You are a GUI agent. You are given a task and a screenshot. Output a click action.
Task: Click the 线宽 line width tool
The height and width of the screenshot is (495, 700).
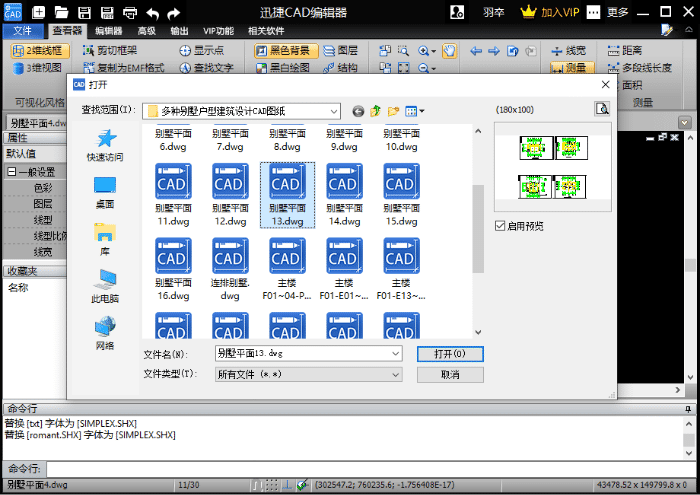[x=568, y=51]
